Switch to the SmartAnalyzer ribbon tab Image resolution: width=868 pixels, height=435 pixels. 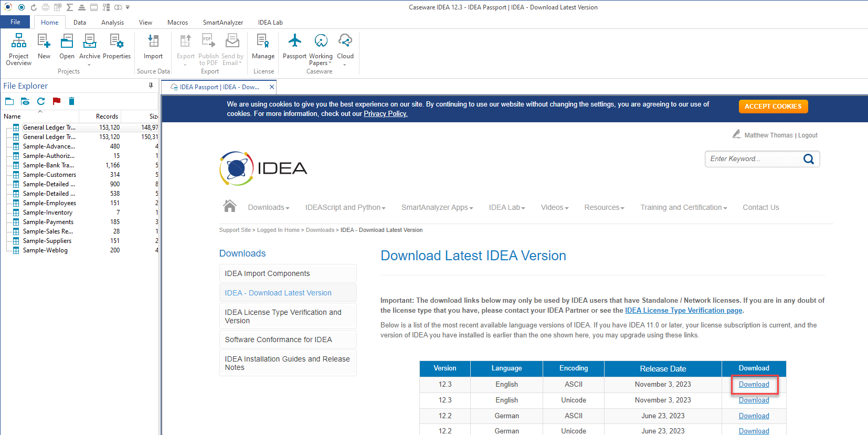223,23
